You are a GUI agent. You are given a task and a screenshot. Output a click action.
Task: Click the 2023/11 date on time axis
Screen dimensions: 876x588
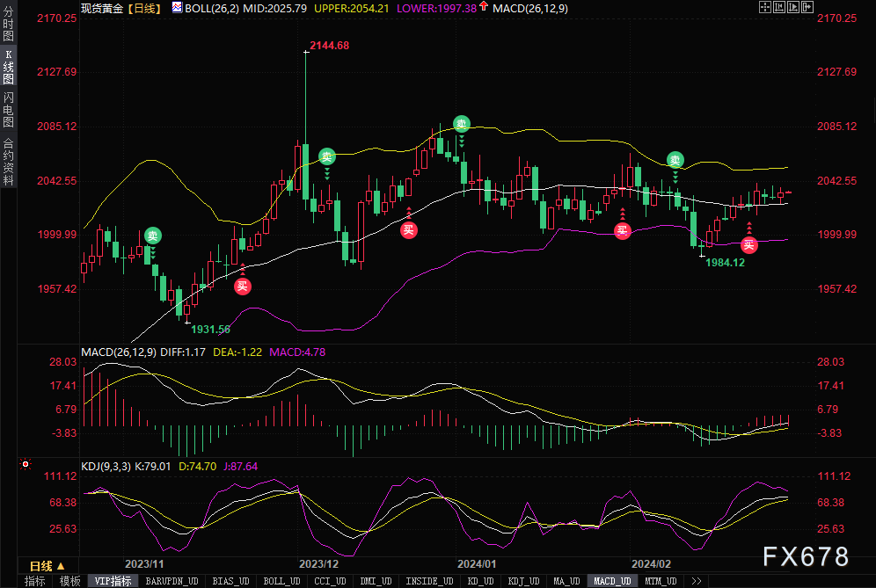coord(144,564)
